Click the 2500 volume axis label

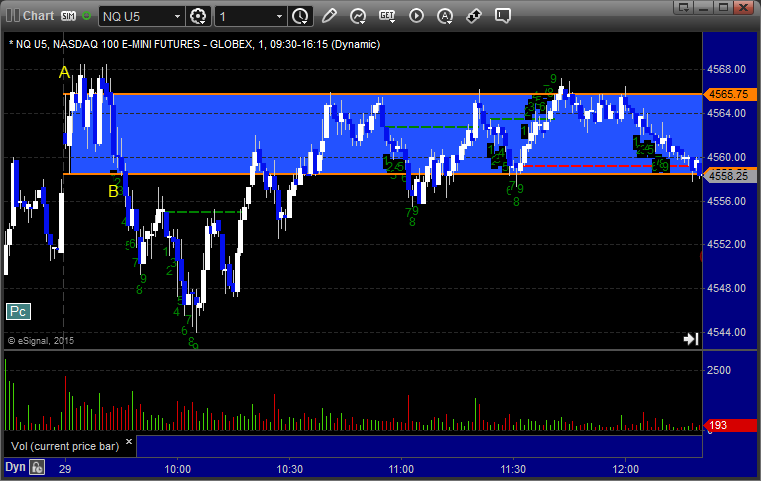coord(719,370)
